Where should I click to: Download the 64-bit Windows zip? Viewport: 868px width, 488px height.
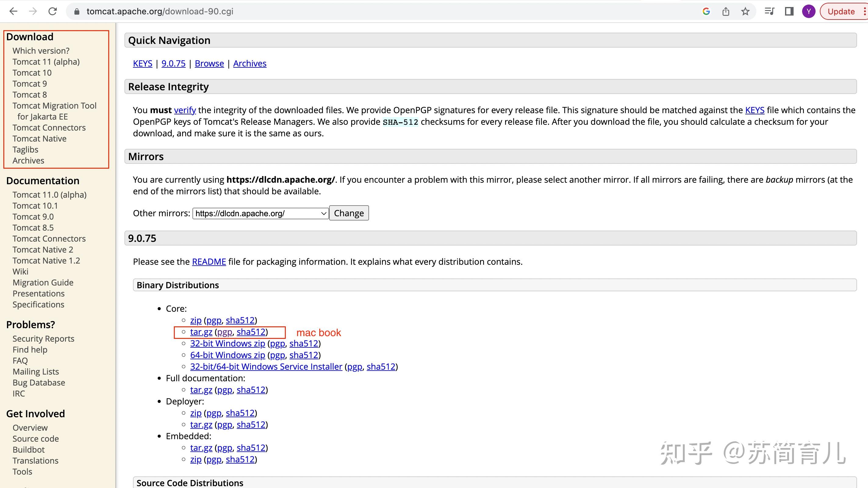(228, 355)
